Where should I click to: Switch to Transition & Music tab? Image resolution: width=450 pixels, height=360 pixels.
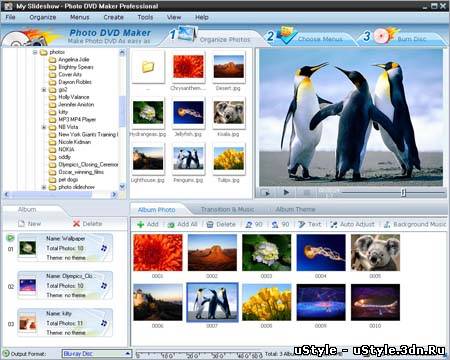pos(227,210)
